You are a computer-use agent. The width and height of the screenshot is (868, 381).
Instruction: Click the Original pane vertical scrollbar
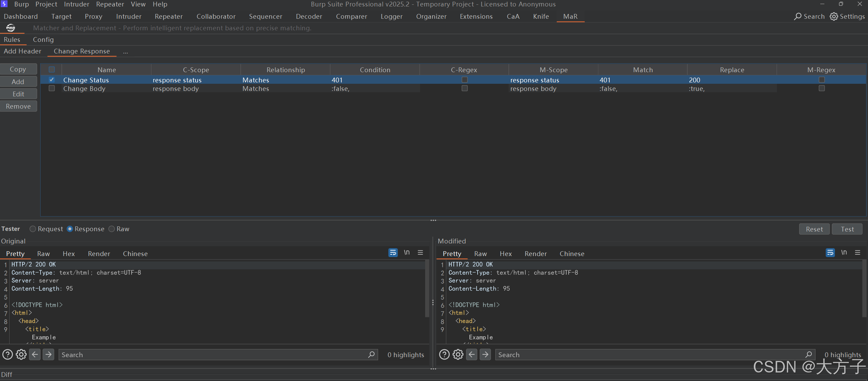427,289
